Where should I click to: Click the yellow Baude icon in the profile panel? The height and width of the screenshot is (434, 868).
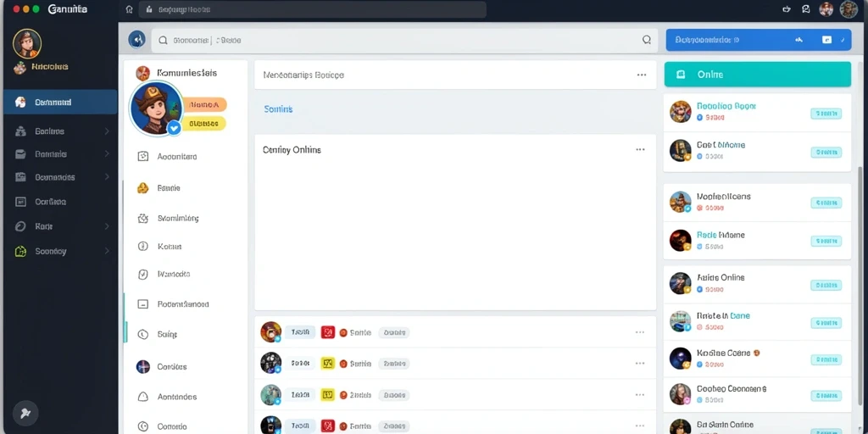point(142,188)
